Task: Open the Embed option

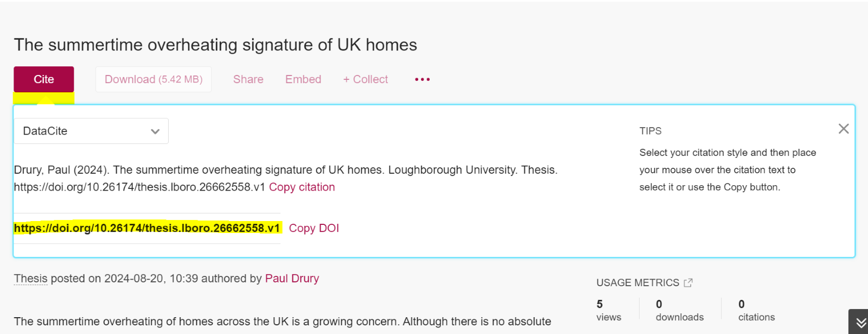Action: coord(303,79)
